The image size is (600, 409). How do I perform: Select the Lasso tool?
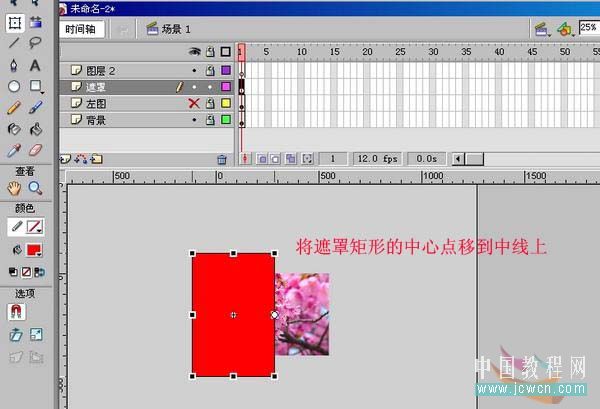tap(35, 42)
